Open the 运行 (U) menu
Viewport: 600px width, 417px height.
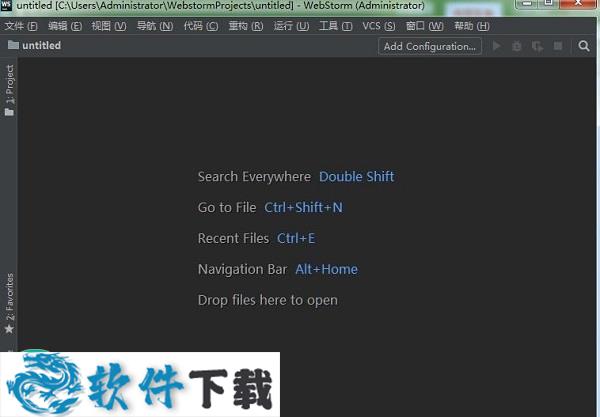tap(291, 26)
